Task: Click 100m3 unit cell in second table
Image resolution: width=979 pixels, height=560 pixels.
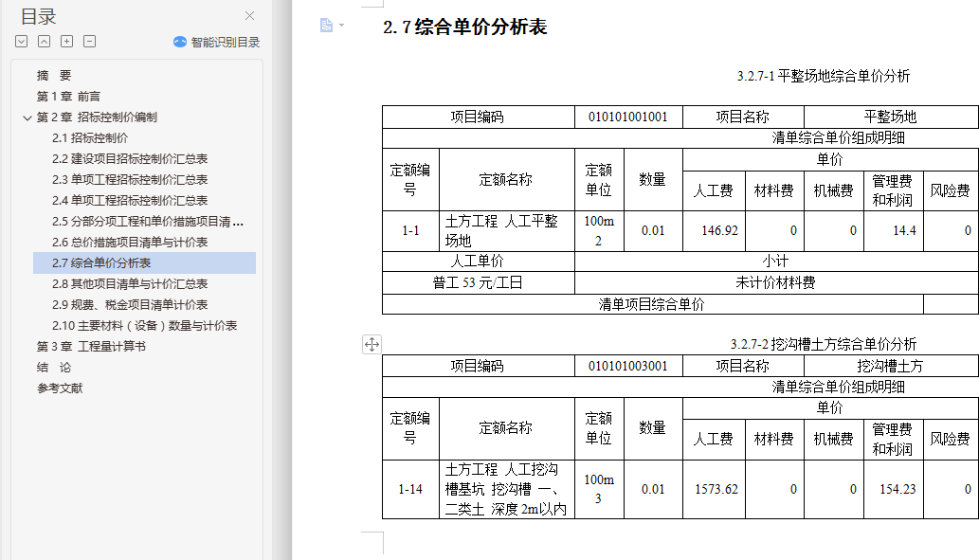Action: click(x=599, y=490)
